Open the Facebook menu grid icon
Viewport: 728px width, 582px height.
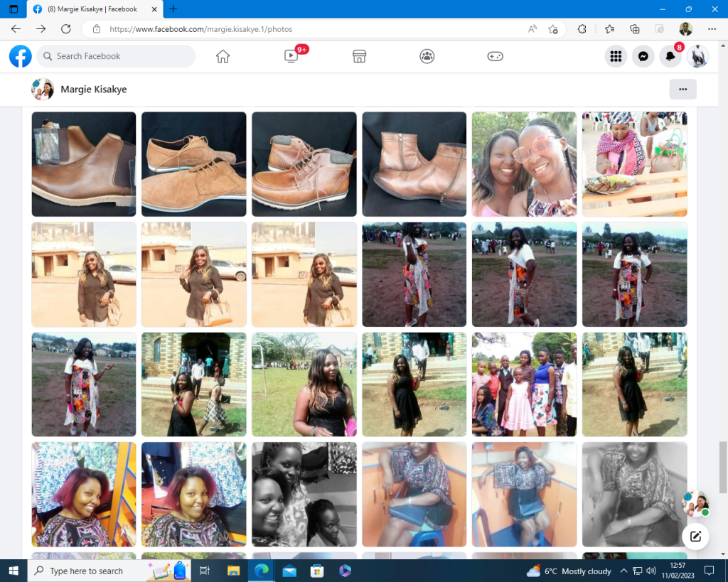(x=616, y=56)
